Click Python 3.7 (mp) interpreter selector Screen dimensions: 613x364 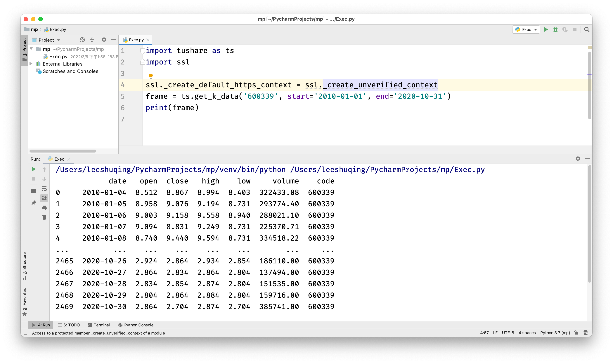tap(555, 333)
